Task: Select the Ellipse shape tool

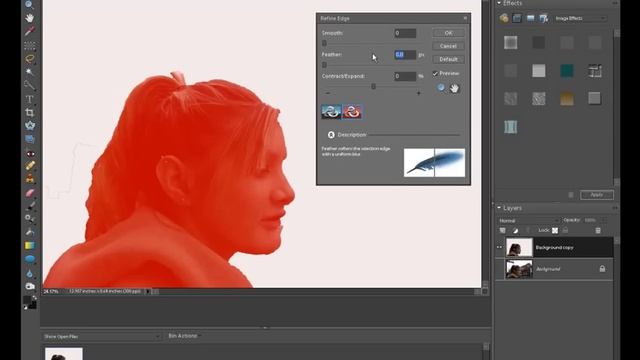Action: pos(29,259)
